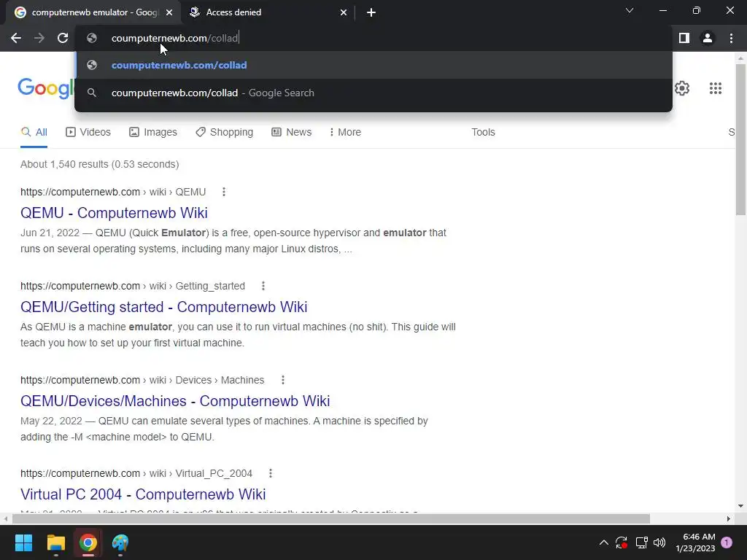Show hidden system tray icons

[603, 542]
